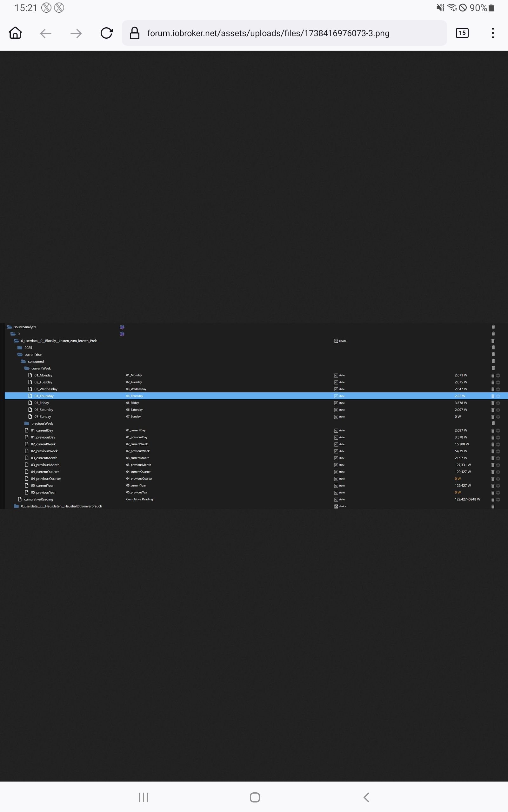Collapse the consumed folder

(x=23, y=361)
